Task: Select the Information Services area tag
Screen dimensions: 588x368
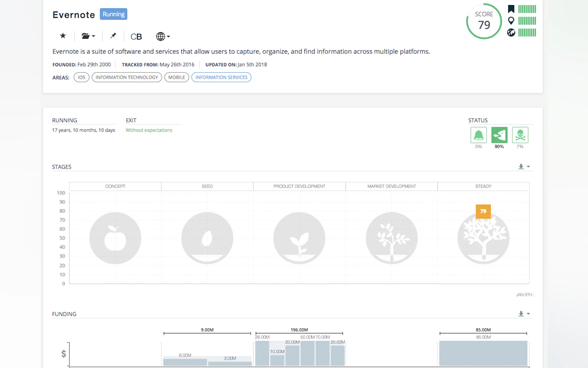Action: pyautogui.click(x=221, y=77)
